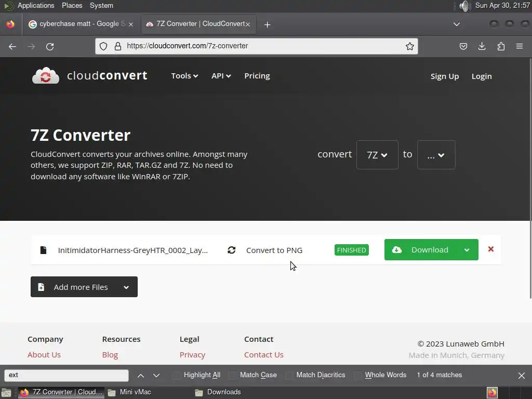Select the 7Z Converter CloudConvert tab

(x=198, y=24)
